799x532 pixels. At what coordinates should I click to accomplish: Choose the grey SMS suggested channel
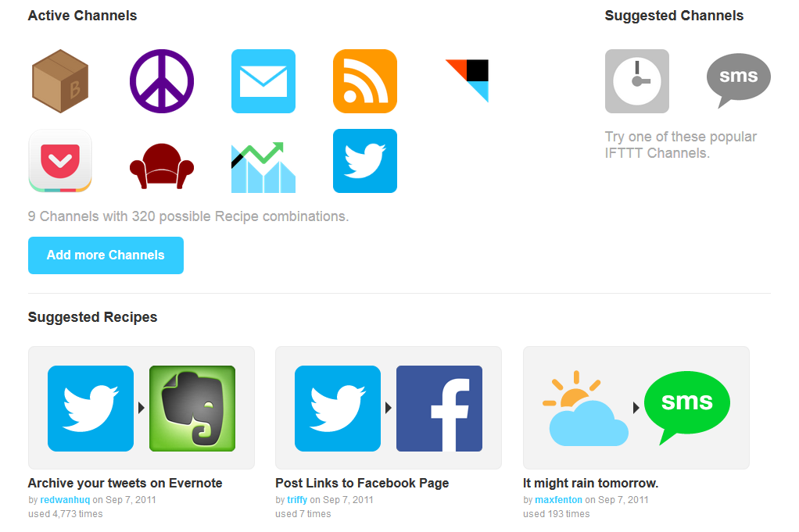tap(738, 80)
